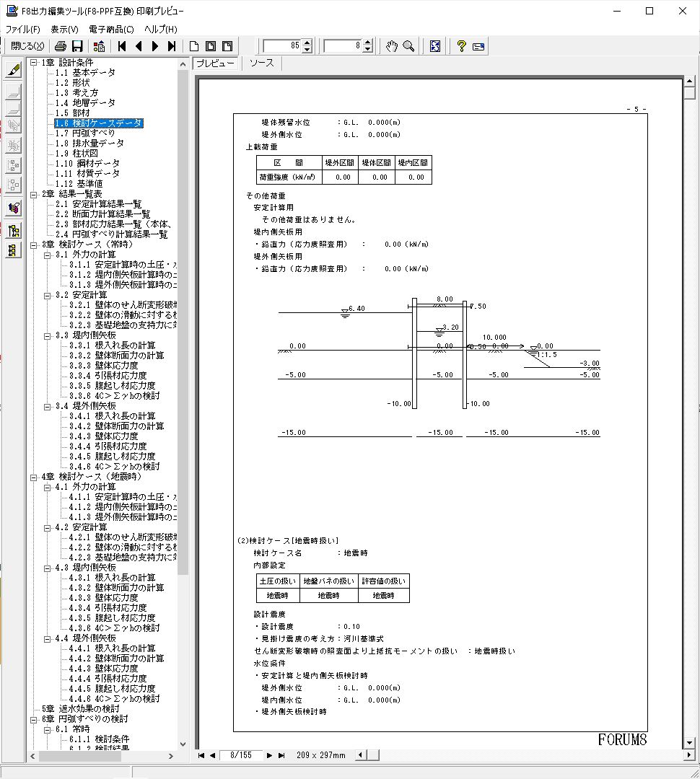Select the single blank page layout icon
Viewport: 700px width, 779px height.
point(194,46)
